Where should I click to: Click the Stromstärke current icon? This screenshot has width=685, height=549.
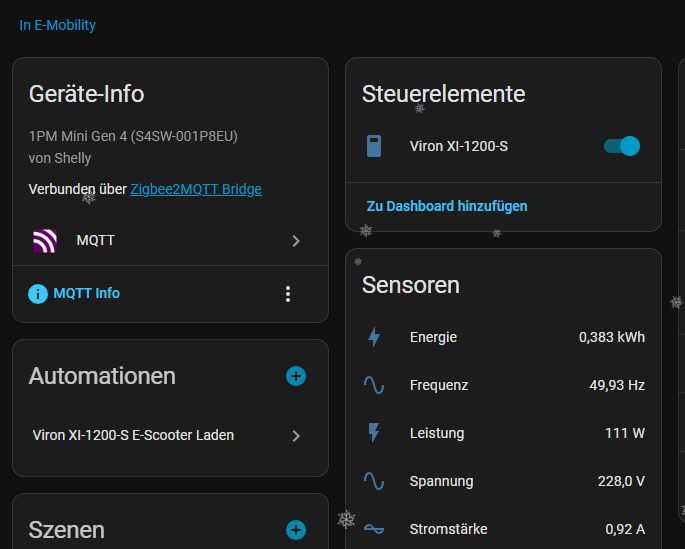374,529
